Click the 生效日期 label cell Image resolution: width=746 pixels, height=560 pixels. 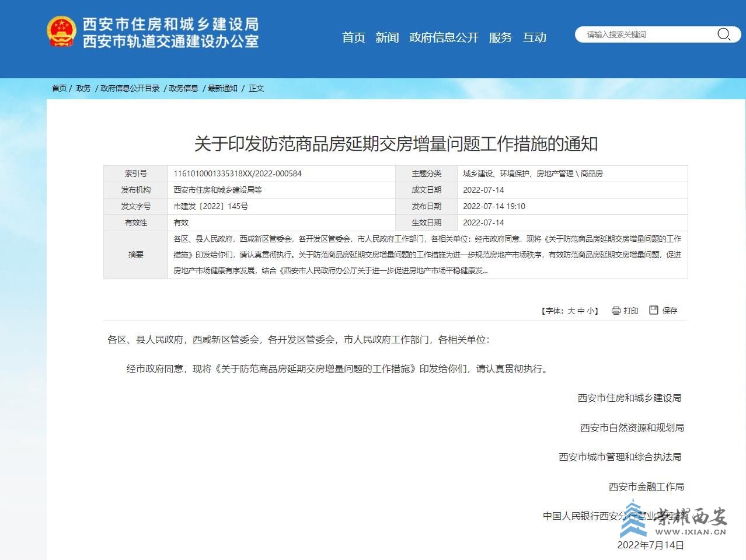[x=427, y=222]
